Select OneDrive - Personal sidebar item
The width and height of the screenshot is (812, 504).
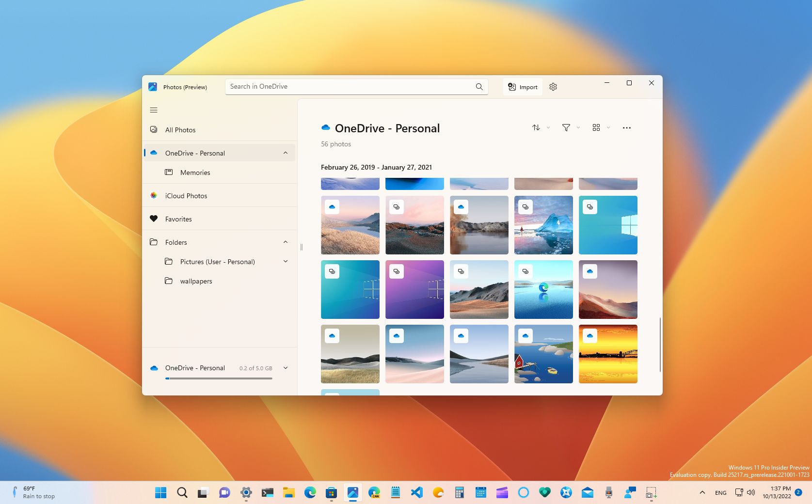[x=220, y=153]
